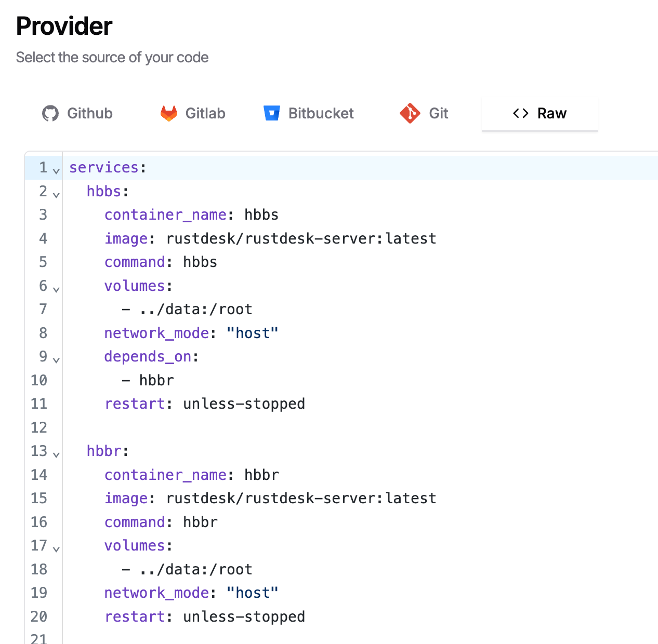
Task: Click the Github octocat icon
Action: 50,113
